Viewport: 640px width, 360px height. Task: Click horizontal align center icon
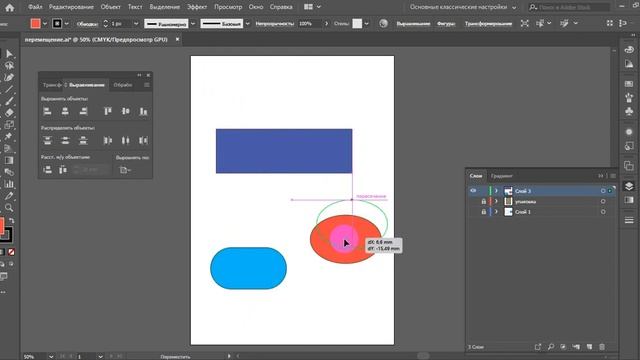[x=65, y=111]
